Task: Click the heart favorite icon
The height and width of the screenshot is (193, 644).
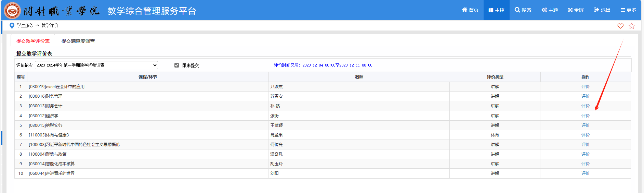Action: [x=620, y=26]
